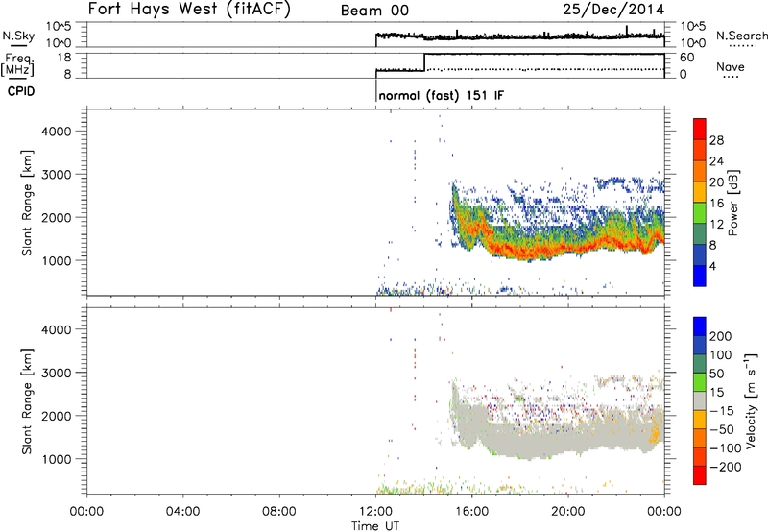The width and height of the screenshot is (768, 532).
Task: Click the '00:00' label ending the time axis
Action: pos(663,512)
